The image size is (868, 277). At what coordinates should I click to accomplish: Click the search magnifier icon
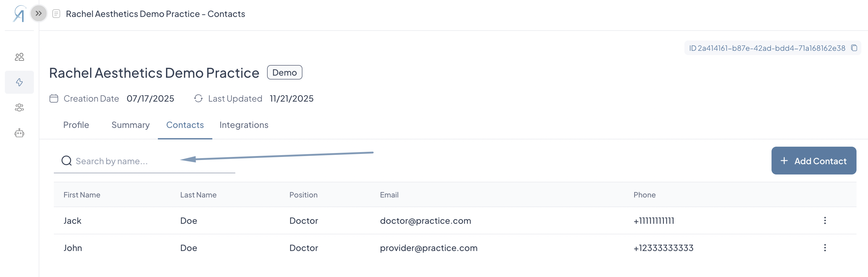(x=66, y=161)
